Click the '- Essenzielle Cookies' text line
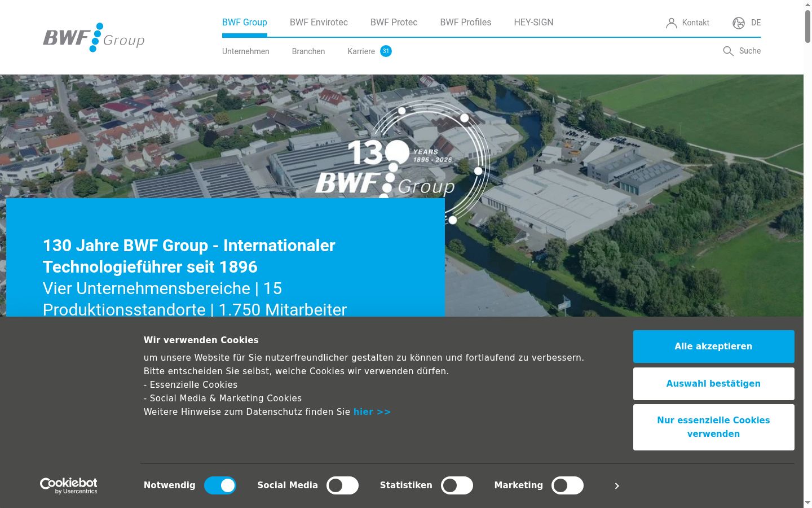The image size is (812, 508). tap(191, 385)
